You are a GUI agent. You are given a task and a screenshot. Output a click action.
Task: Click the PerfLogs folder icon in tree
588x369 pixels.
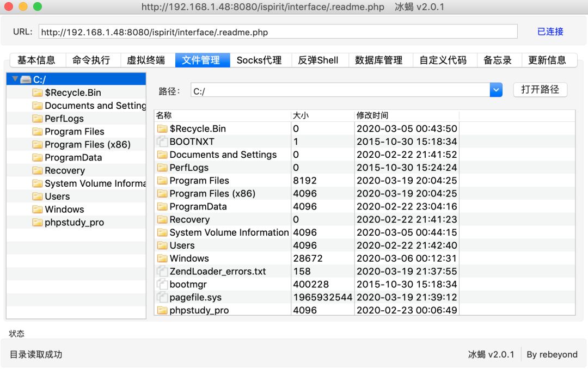pyautogui.click(x=38, y=119)
